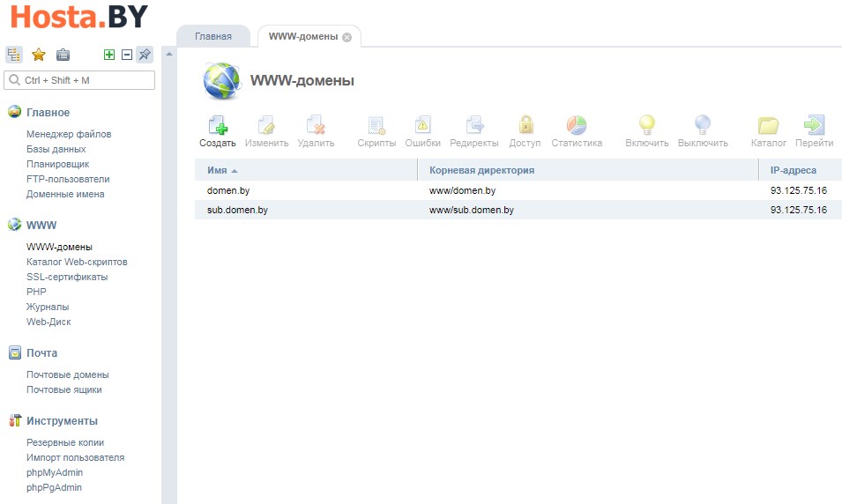The width and height of the screenshot is (842, 504).
Task: Click the menu search field
Action: tap(79, 80)
